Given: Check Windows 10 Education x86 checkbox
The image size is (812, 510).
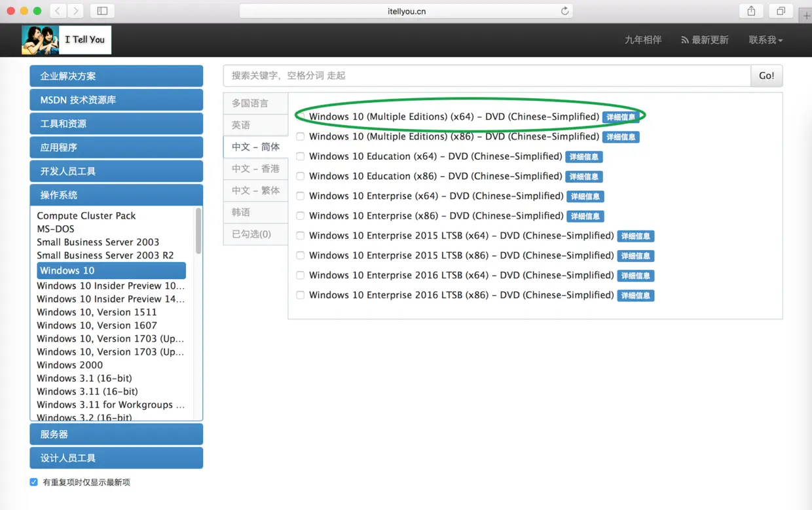Looking at the screenshot, I should coord(300,176).
